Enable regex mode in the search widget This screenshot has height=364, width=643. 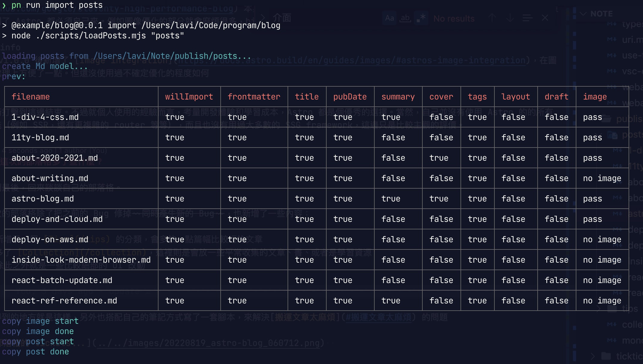click(421, 18)
